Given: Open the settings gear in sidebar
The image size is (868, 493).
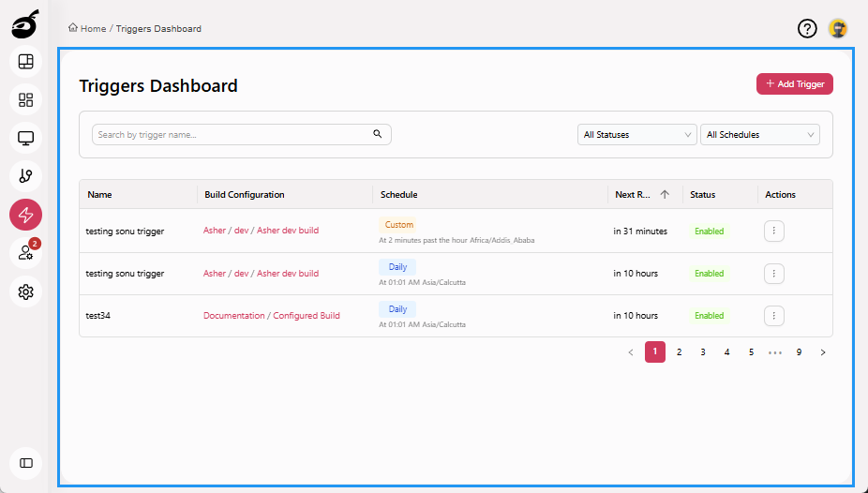Looking at the screenshot, I should tap(26, 292).
